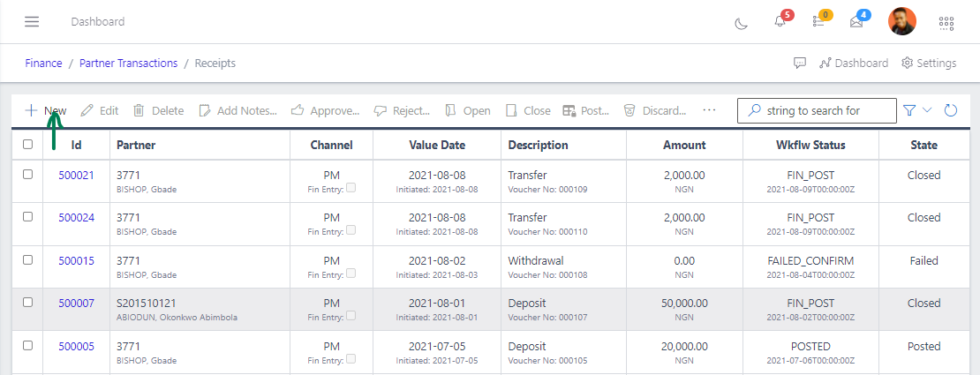Open receipt Id 500007
This screenshot has height=375, width=980.
[x=76, y=304]
